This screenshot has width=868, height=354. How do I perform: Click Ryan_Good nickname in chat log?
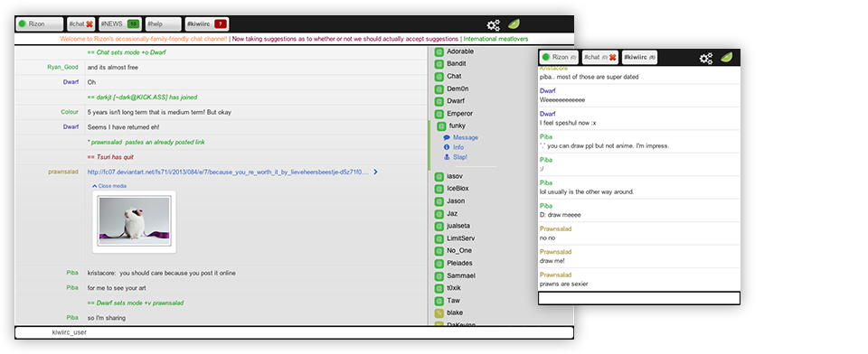[62, 68]
